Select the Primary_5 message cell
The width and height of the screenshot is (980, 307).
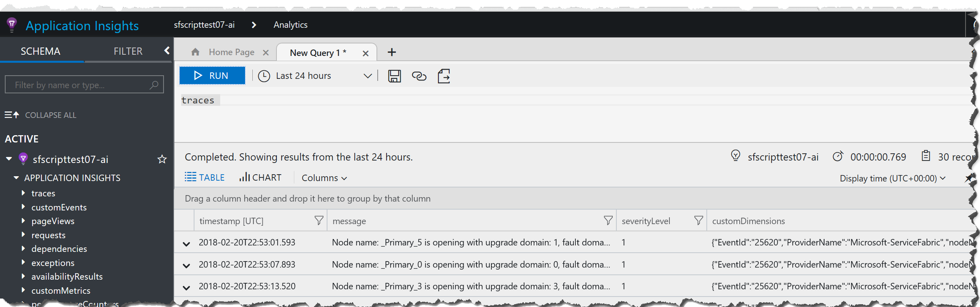click(471, 242)
